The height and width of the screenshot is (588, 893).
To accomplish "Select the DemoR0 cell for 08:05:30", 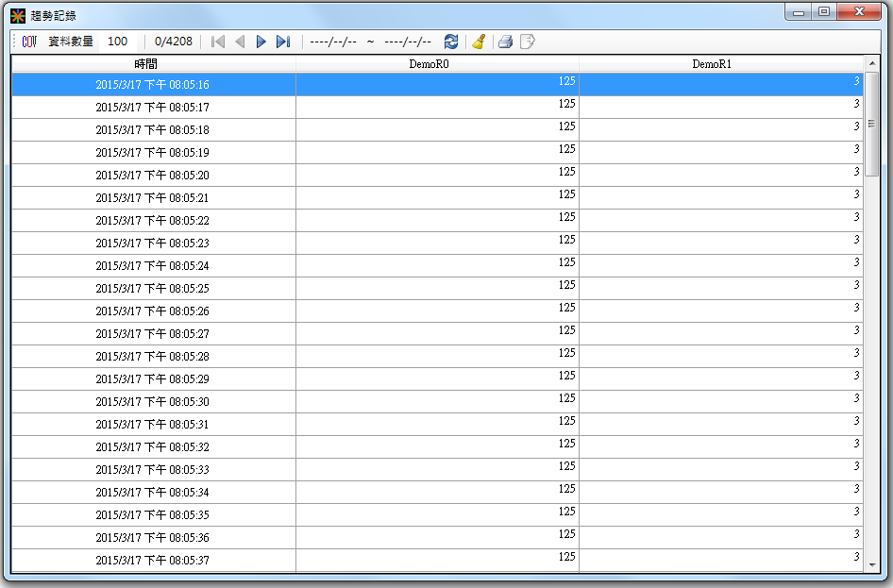I will tap(436, 401).
